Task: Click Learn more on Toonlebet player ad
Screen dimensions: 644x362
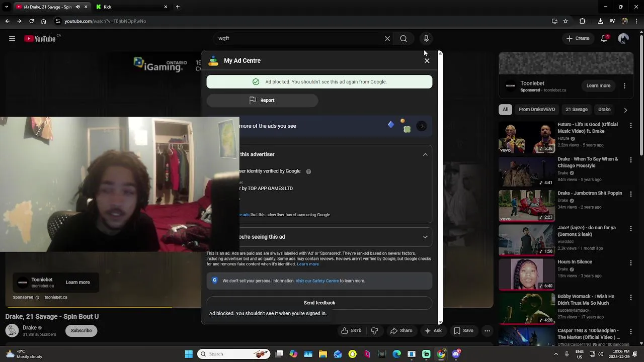Action: [x=77, y=283]
